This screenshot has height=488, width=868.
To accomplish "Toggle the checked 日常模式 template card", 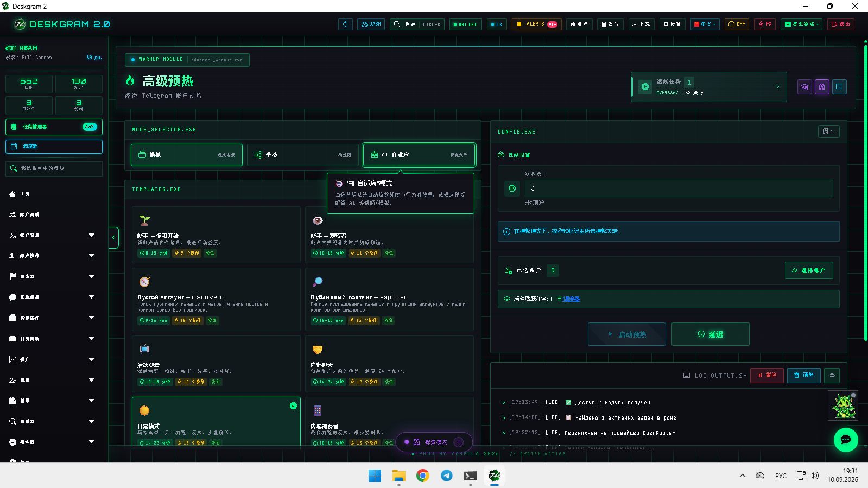I will (x=216, y=421).
